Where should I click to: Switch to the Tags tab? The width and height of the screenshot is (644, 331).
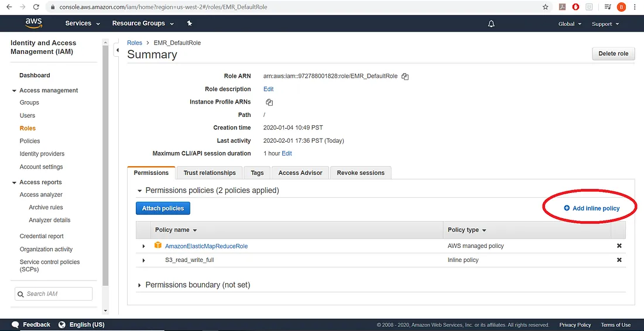click(x=257, y=173)
